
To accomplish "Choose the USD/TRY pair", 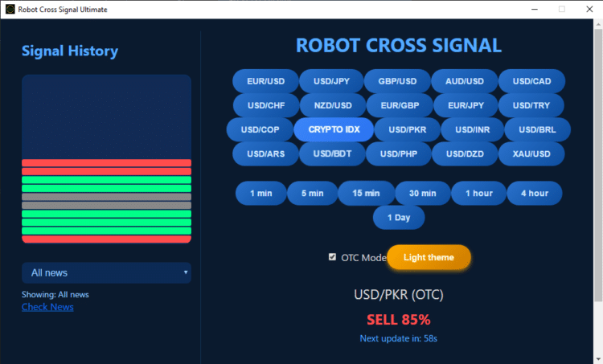I will coord(531,105).
